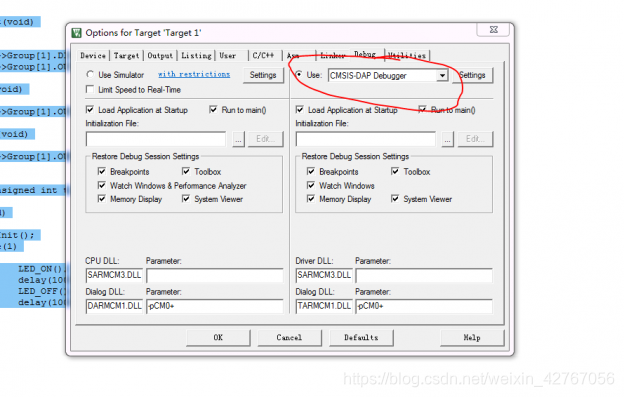This screenshot has width=624, height=397.
Task: Open the Output tab
Action: [x=160, y=55]
